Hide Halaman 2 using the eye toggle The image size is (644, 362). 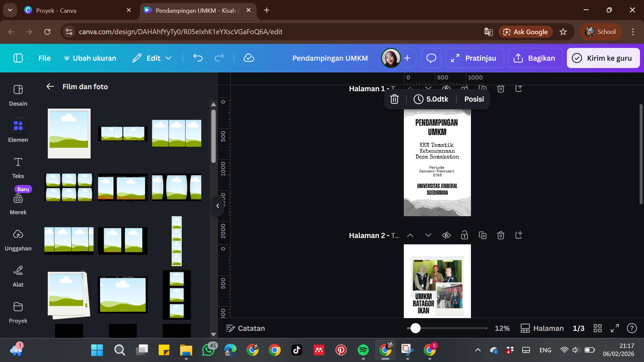click(446, 235)
